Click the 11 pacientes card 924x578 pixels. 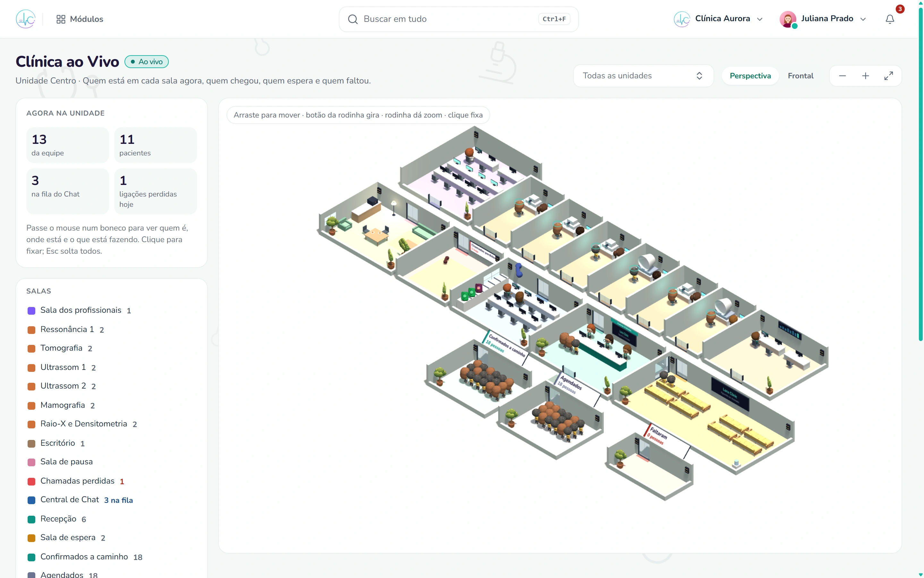[x=155, y=145]
